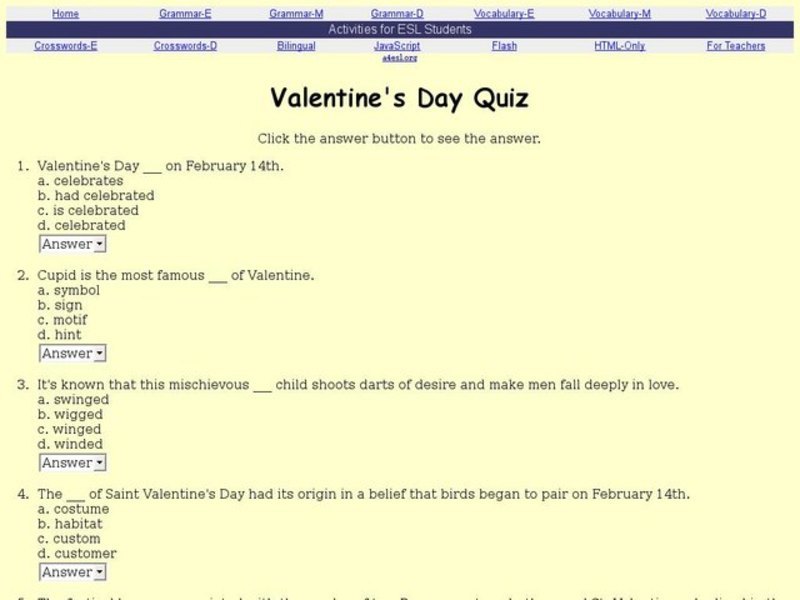The width and height of the screenshot is (800, 600).
Task: Open the Answer dropdown for question 3
Action: coord(70,462)
